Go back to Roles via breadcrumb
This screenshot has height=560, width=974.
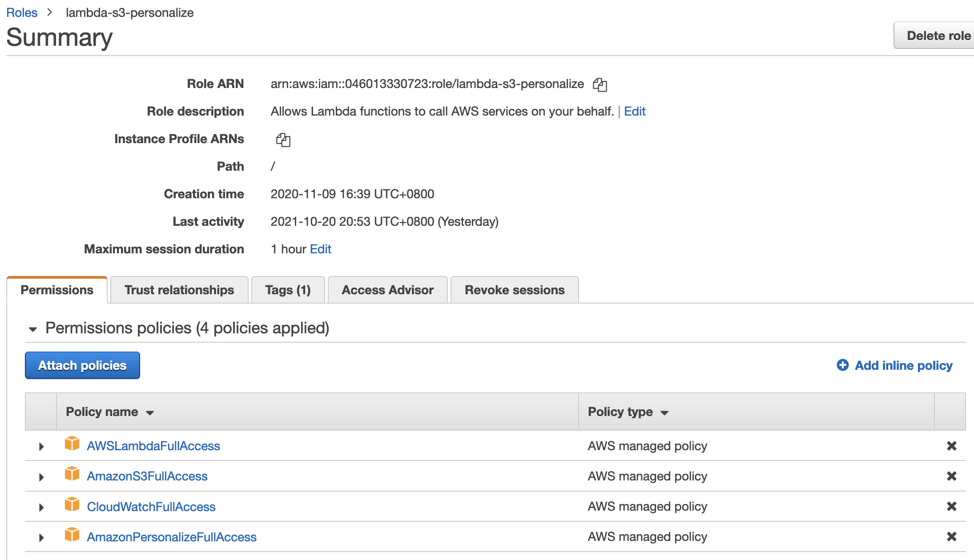pos(22,12)
